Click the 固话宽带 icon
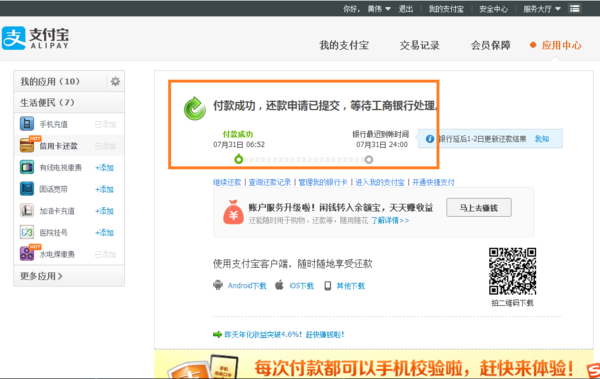 [27, 189]
